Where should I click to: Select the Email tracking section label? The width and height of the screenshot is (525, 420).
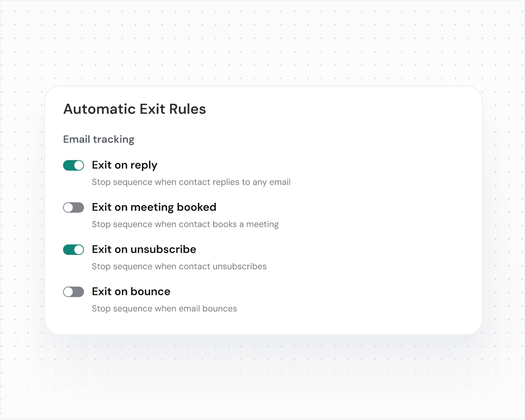coord(98,139)
